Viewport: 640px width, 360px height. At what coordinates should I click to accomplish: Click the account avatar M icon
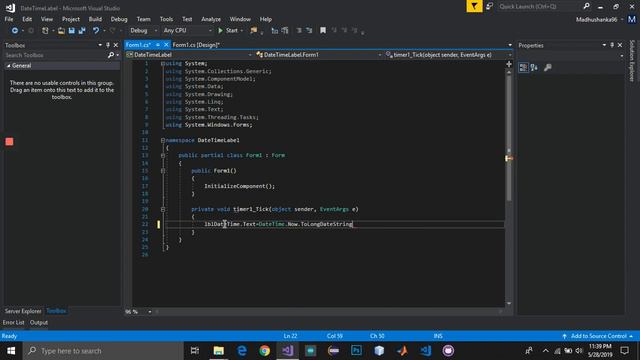(x=632, y=19)
